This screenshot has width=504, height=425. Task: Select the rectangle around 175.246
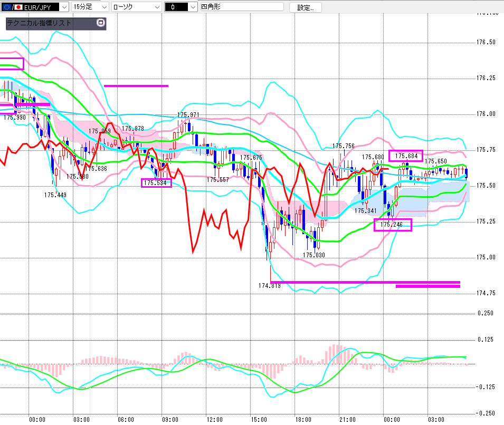(x=392, y=225)
